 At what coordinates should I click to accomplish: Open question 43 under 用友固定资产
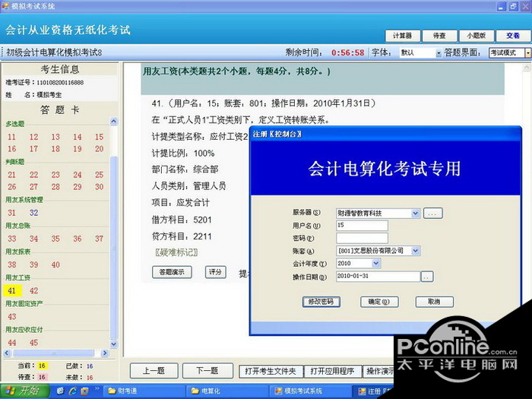[12, 317]
